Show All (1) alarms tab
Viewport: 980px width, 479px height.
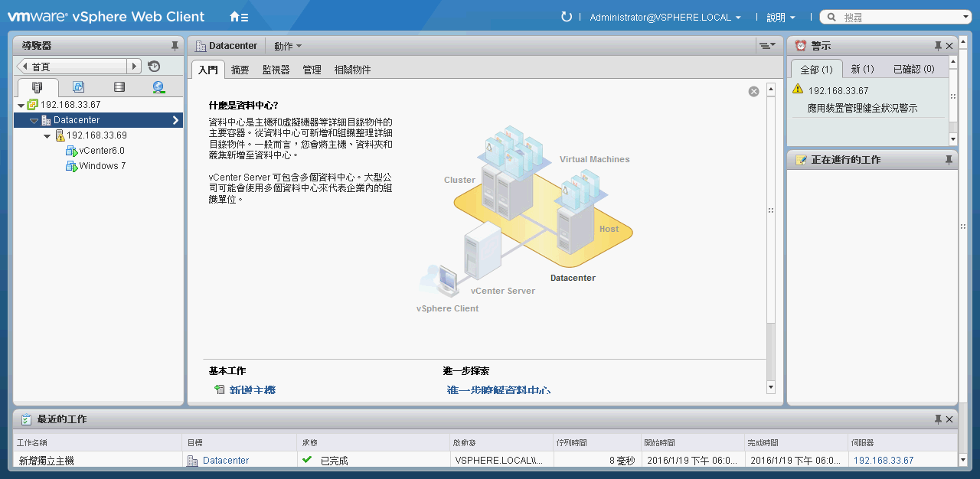point(816,69)
